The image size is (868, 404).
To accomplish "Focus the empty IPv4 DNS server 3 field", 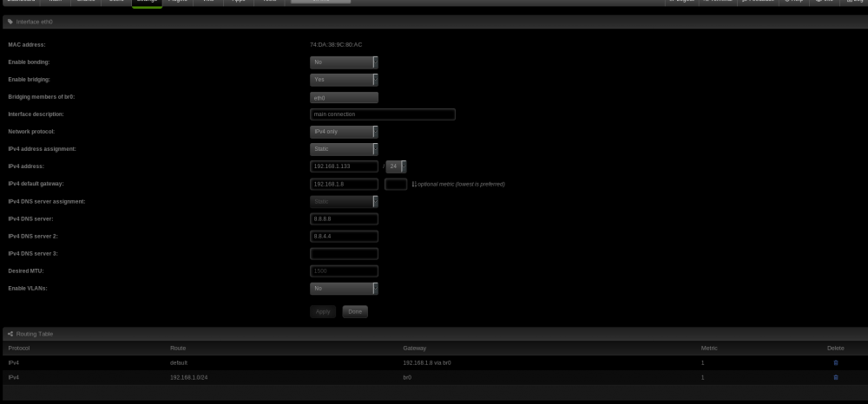I will [344, 254].
